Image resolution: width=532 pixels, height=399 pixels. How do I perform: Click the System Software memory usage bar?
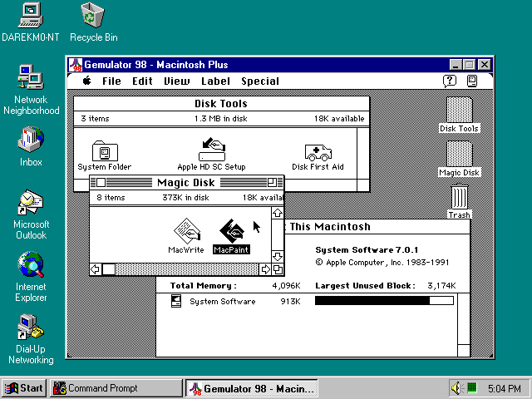tap(384, 301)
